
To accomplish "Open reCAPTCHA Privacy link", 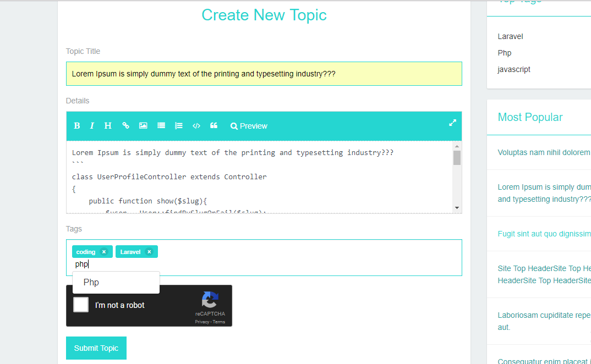I will [202, 322].
